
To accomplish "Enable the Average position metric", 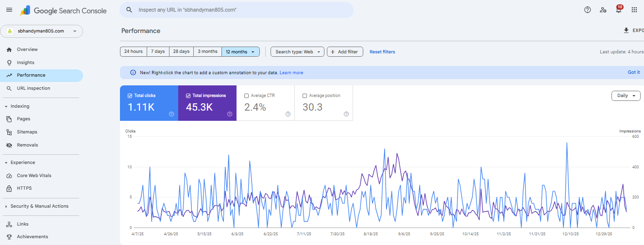I will [x=305, y=96].
